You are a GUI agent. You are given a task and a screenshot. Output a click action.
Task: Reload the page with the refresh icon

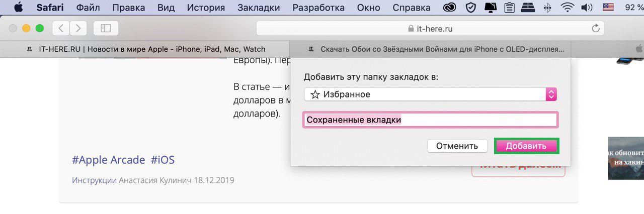(x=596, y=29)
